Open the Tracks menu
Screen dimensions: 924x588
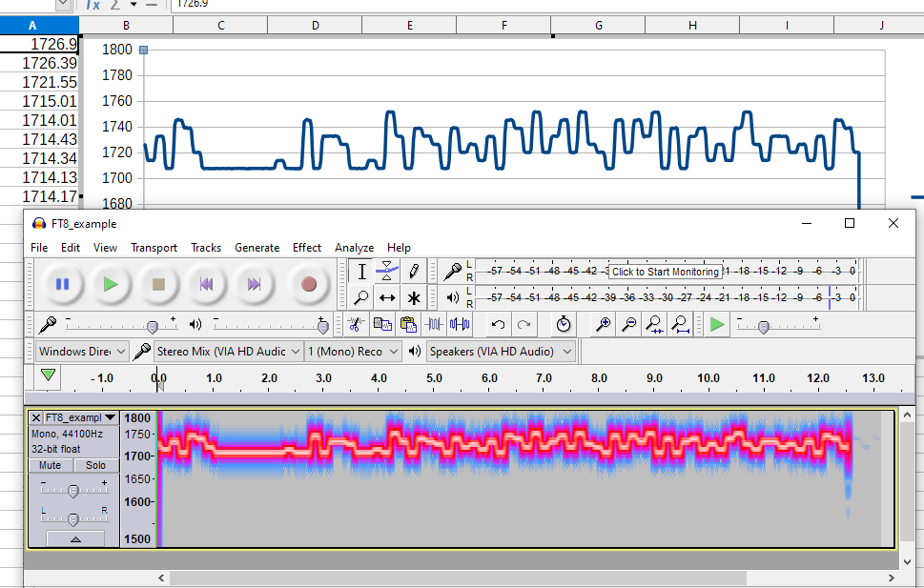(x=206, y=248)
